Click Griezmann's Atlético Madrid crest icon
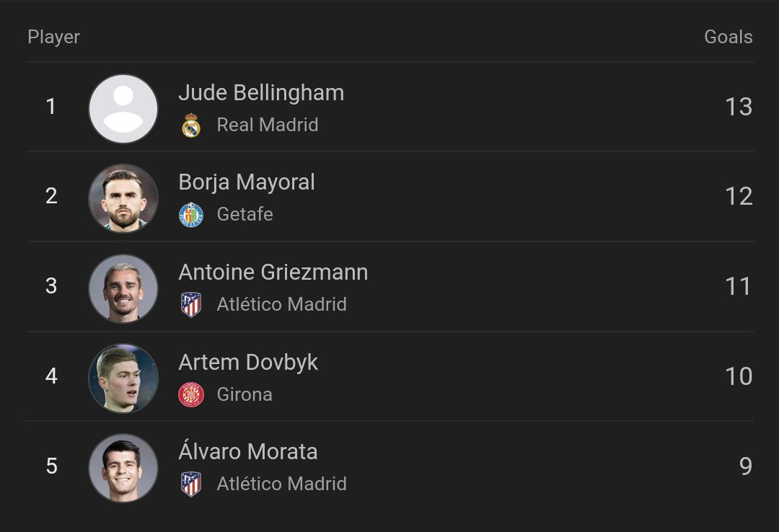Image resolution: width=779 pixels, height=532 pixels. [191, 305]
